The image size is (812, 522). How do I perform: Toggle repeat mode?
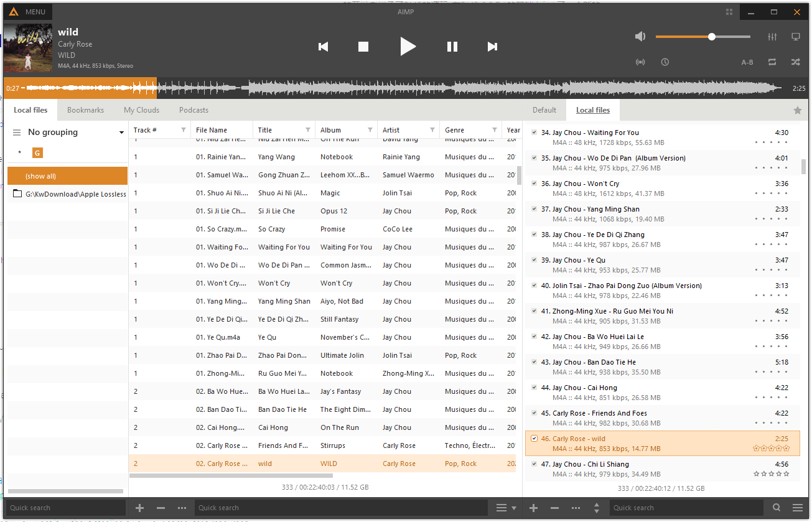point(772,62)
